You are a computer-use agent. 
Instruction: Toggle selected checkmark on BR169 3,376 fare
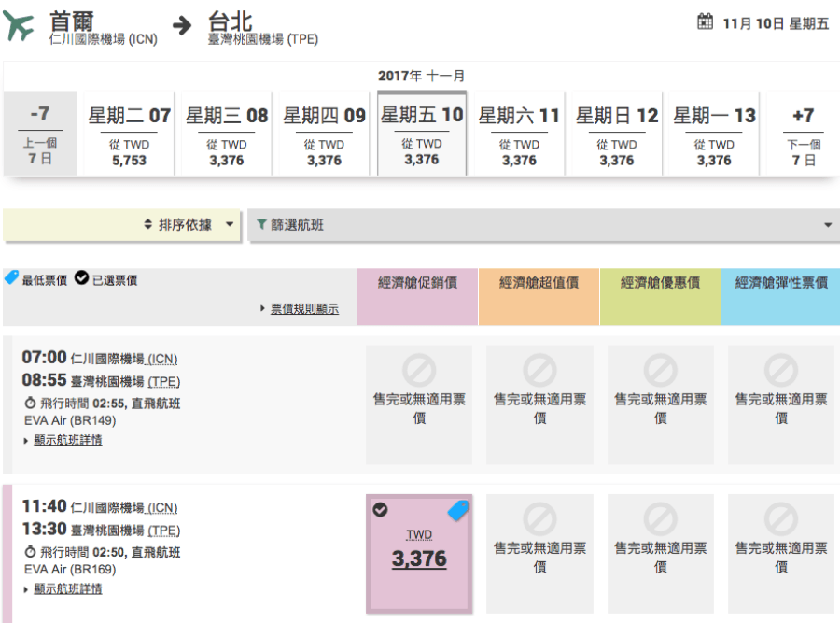[x=380, y=509]
